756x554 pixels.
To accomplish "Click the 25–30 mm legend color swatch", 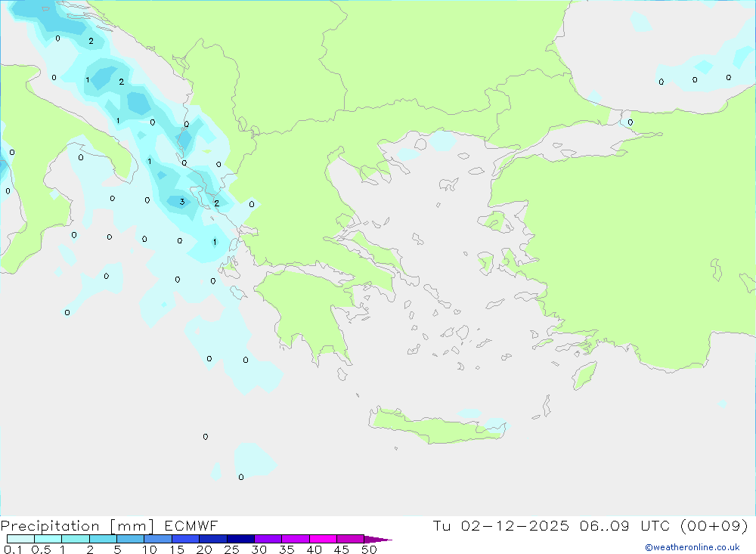I will [x=240, y=539].
